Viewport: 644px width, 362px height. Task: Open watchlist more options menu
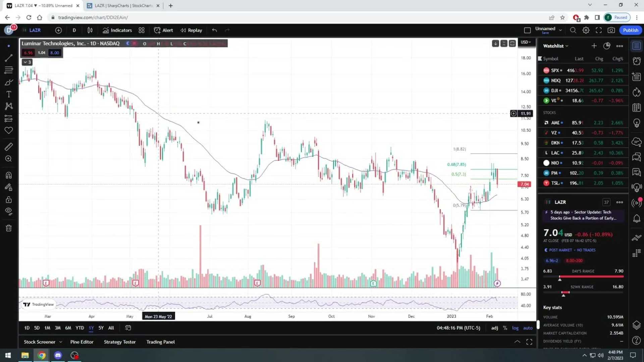(x=620, y=46)
